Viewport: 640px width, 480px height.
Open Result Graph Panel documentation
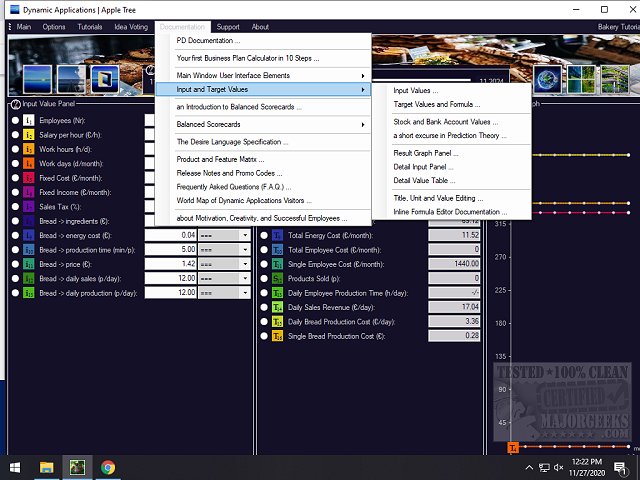click(426, 153)
